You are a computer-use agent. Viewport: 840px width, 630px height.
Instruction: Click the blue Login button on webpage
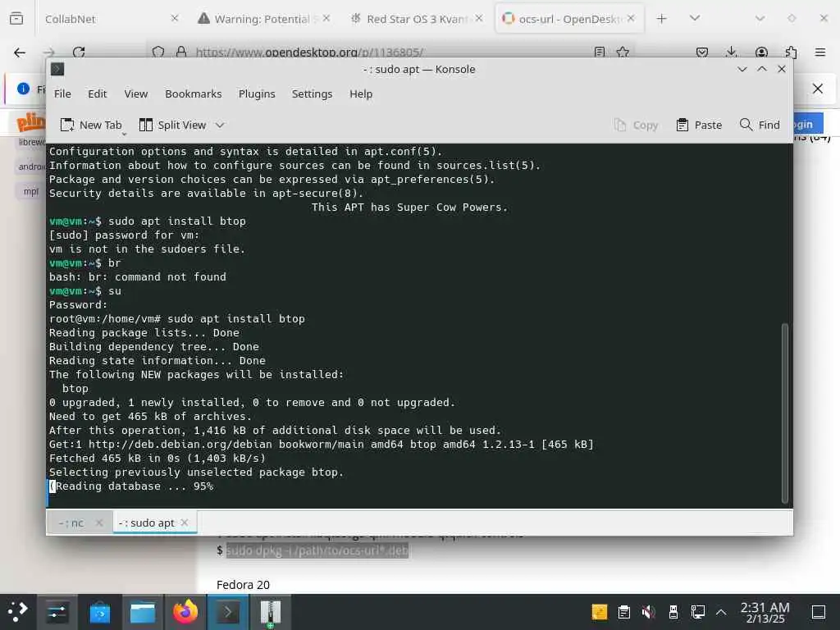[808, 124]
